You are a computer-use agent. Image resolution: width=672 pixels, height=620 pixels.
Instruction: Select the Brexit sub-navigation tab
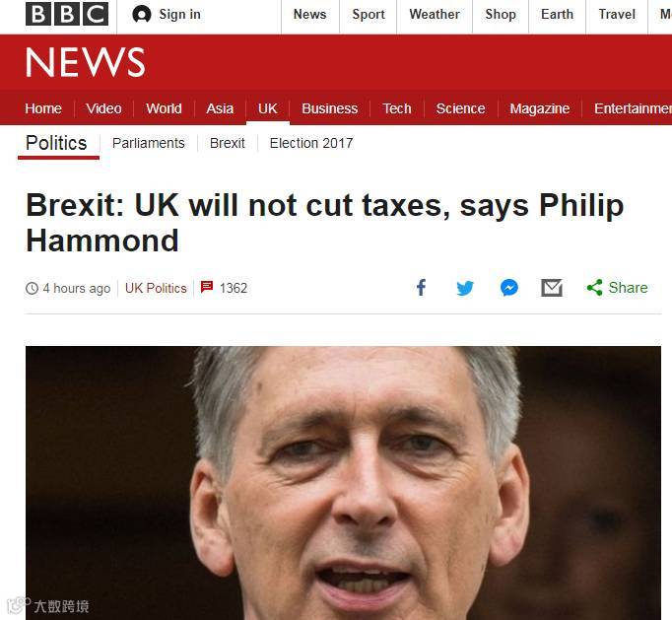[x=228, y=143]
